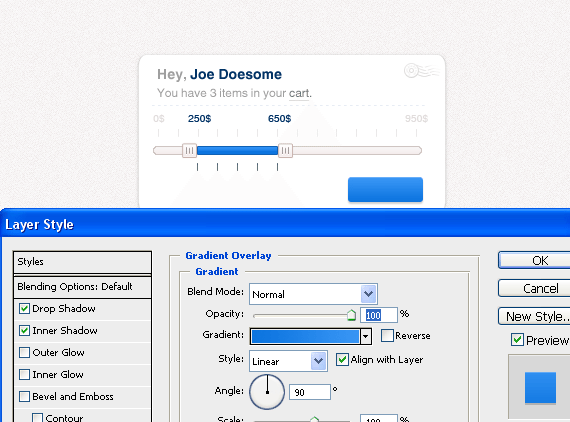
Task: Click the Scale slider handle
Action: (314, 419)
